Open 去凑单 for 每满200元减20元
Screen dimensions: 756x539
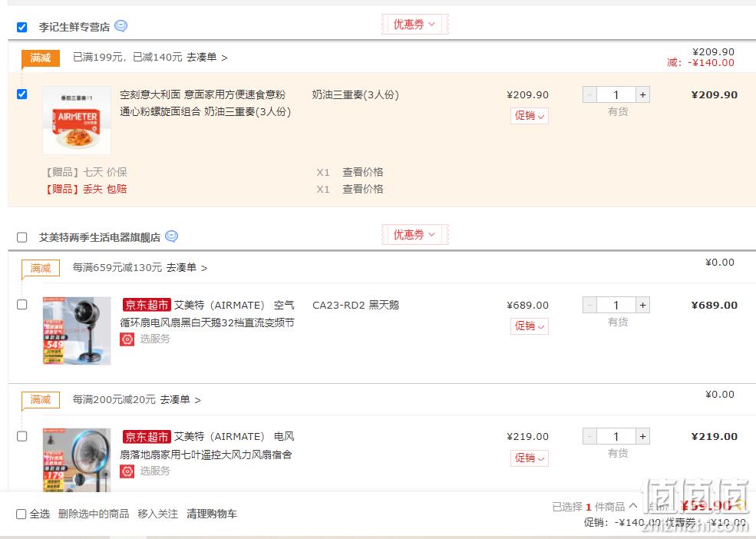[x=180, y=399]
